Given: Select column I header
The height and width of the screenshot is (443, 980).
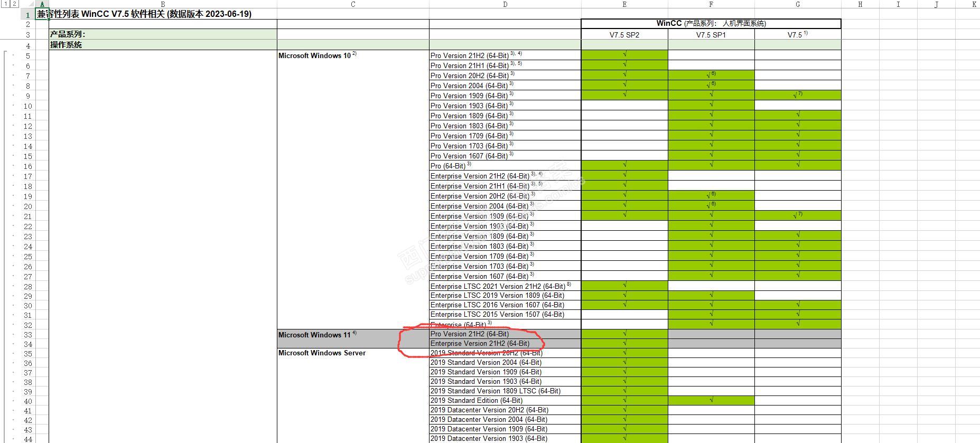Looking at the screenshot, I should pos(898,4).
